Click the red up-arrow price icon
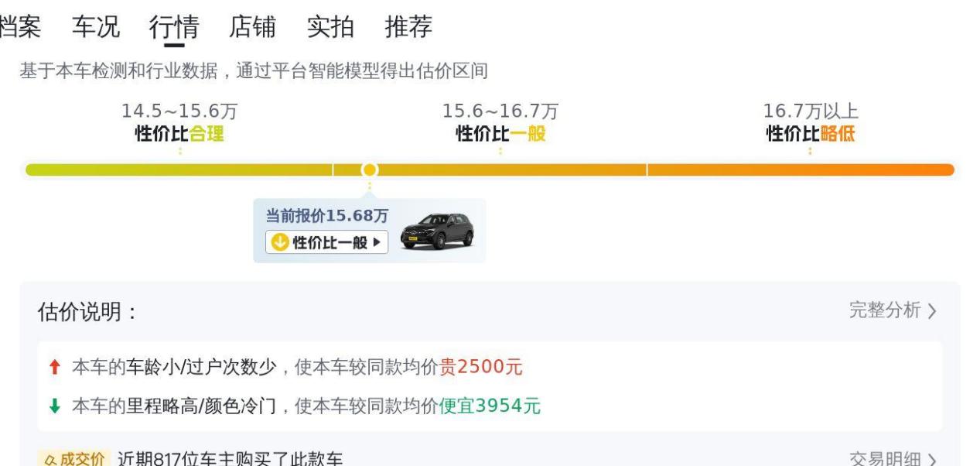The width and height of the screenshot is (980, 466). 53,367
